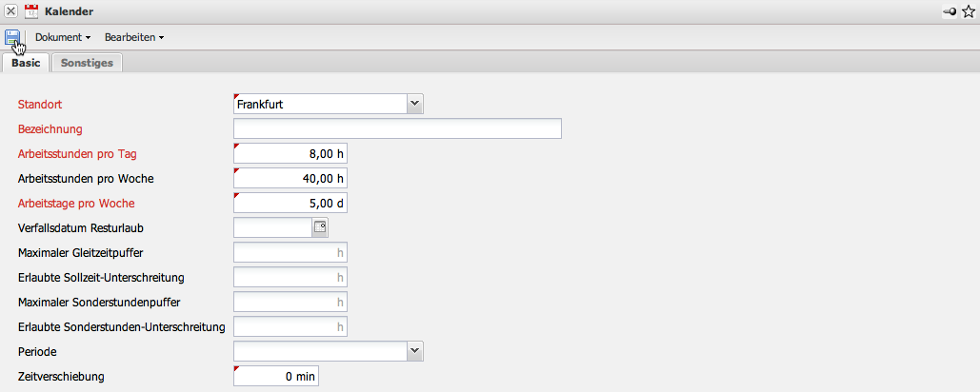Select the Basic tab

[x=26, y=63]
